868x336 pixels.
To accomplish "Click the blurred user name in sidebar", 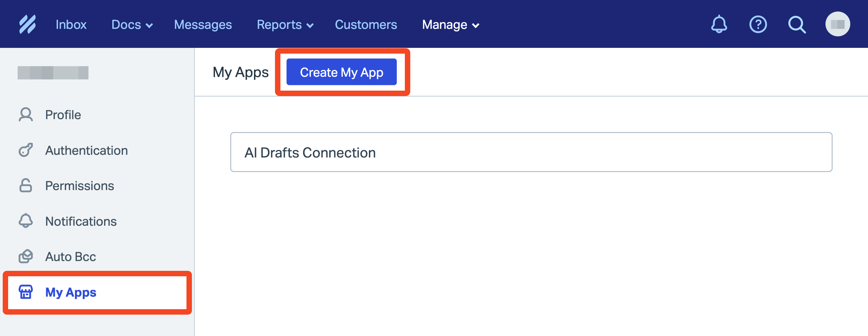I will [53, 73].
